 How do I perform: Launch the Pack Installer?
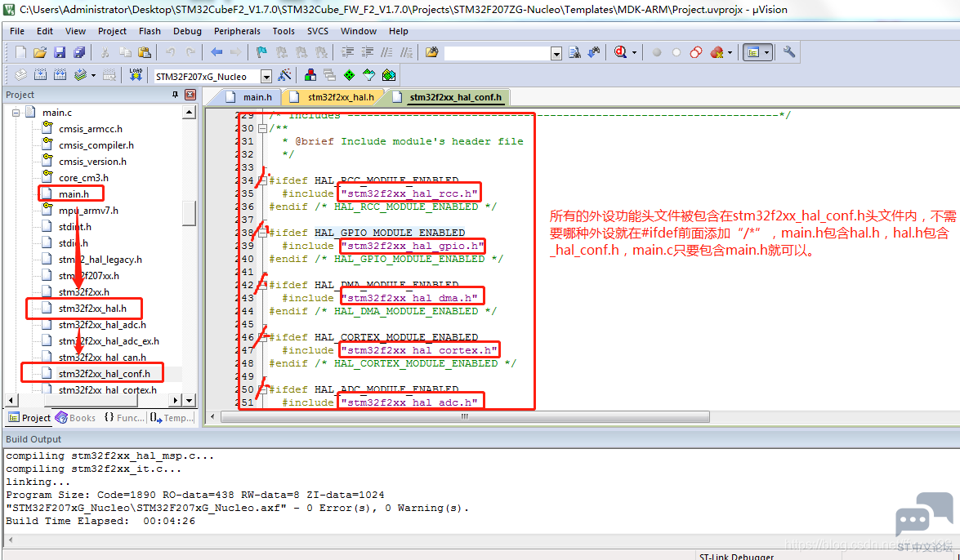(389, 75)
